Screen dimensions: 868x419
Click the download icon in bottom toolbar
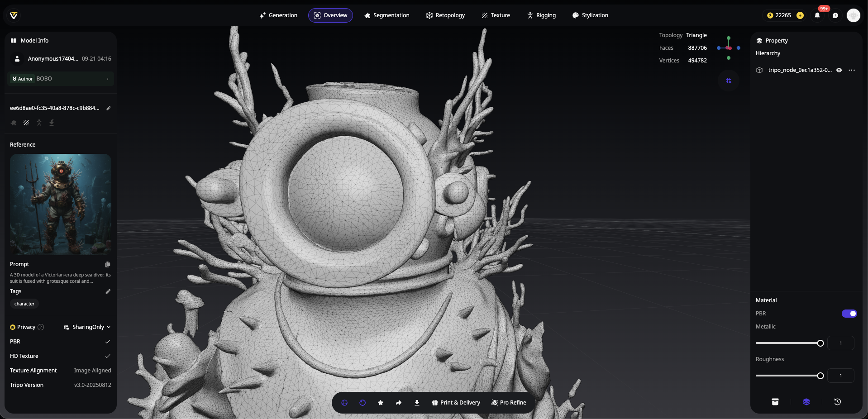point(417,403)
